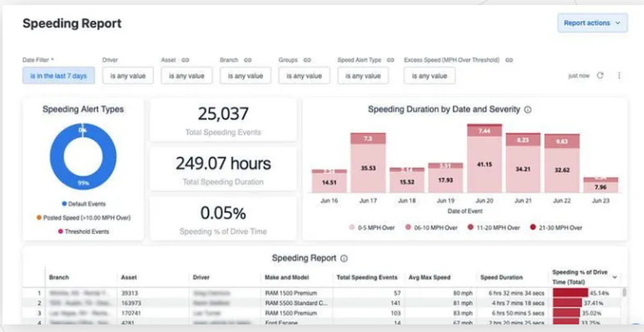Sort by Make and Model column header

click(x=296, y=277)
